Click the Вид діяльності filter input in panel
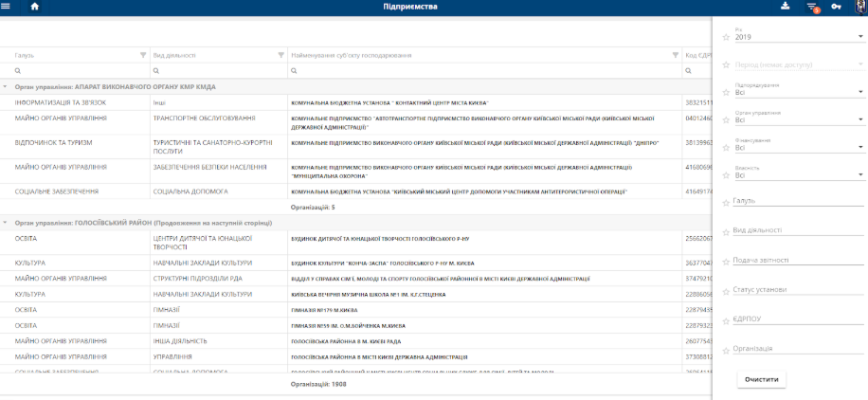The image size is (868, 400). click(x=799, y=230)
